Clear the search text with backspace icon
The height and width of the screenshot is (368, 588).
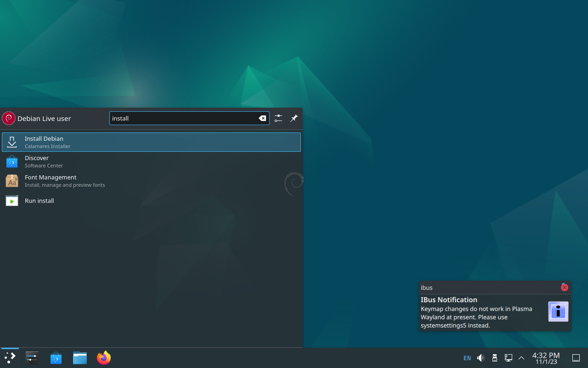click(262, 118)
